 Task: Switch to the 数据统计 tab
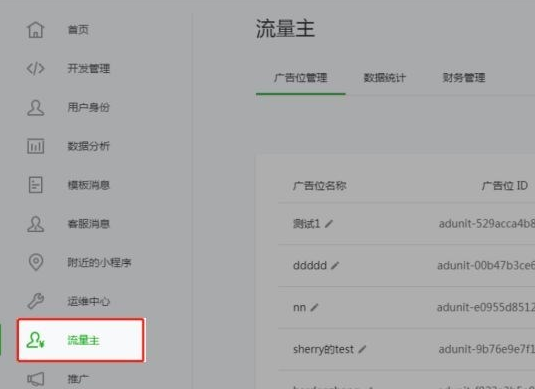385,78
